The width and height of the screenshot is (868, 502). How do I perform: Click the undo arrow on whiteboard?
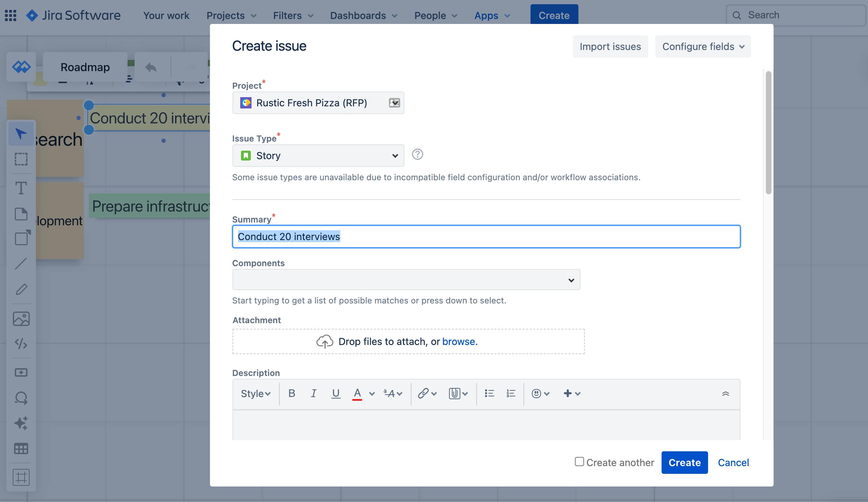tap(151, 67)
